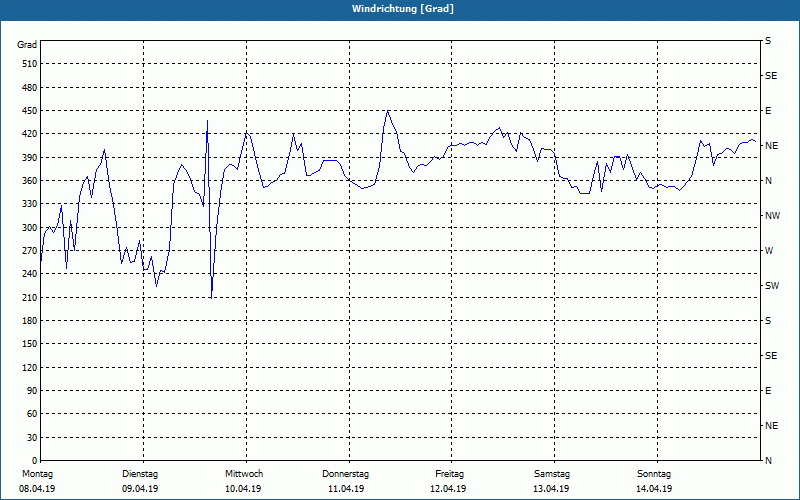Click the 0 value at the axis origin
Image resolution: width=800 pixels, height=500 pixels.
pyautogui.click(x=35, y=461)
